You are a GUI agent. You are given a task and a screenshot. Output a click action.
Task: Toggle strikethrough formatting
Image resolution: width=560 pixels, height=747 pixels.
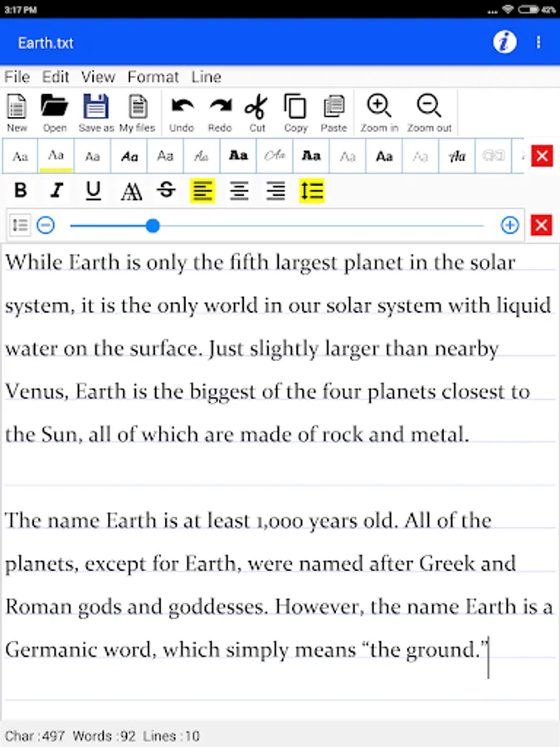click(166, 190)
